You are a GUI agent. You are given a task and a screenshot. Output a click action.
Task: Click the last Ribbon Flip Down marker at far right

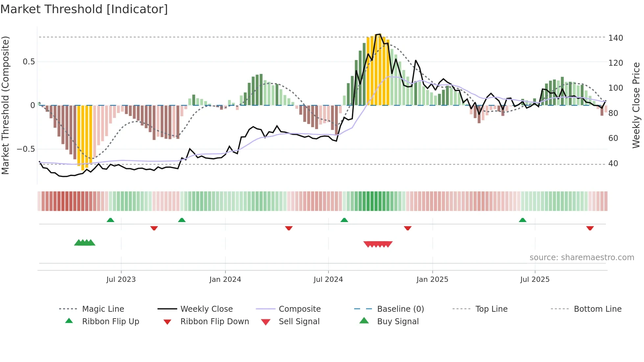click(x=590, y=228)
